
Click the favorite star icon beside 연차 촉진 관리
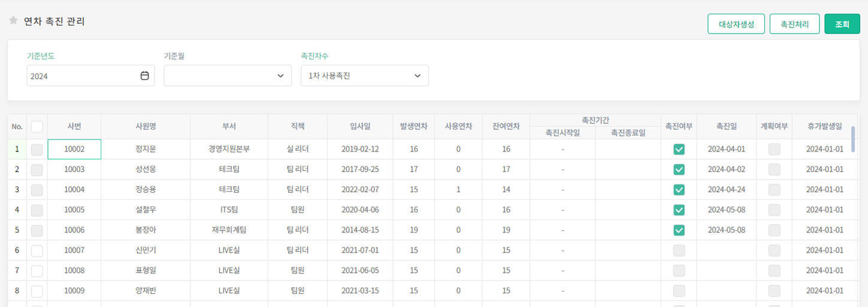(x=13, y=21)
